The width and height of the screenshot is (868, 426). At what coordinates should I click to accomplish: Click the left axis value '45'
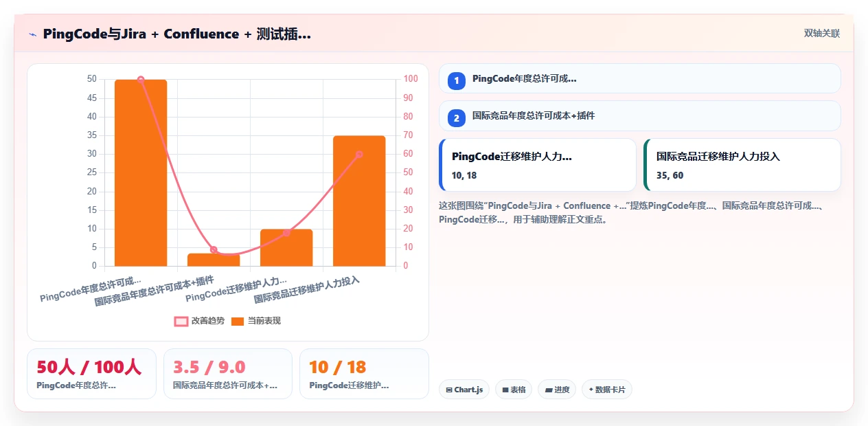pyautogui.click(x=92, y=98)
